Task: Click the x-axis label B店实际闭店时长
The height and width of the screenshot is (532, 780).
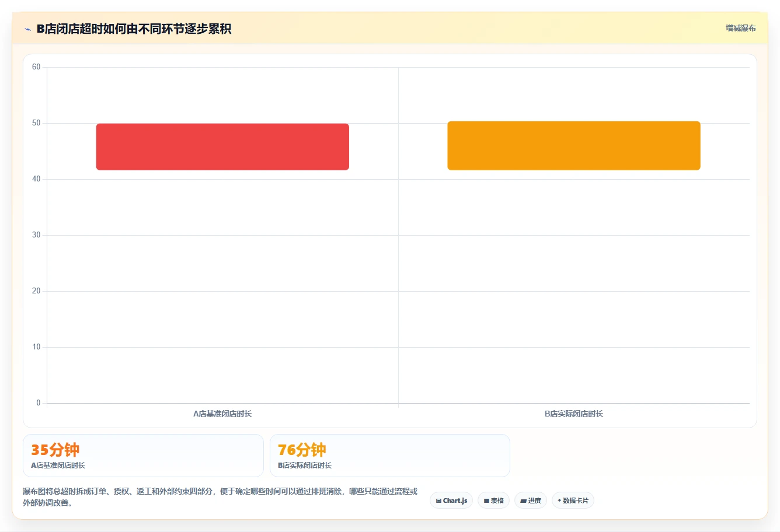Action: [x=574, y=414]
